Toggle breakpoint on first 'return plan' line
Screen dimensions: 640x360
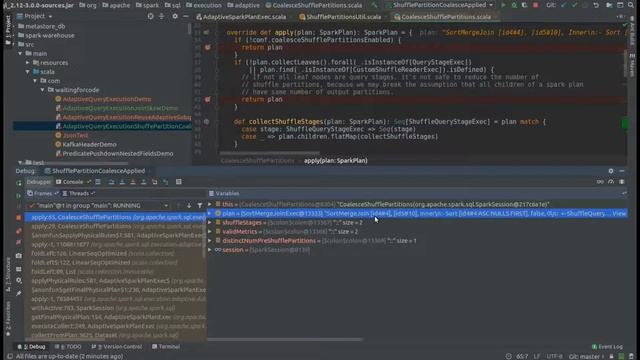pos(207,47)
